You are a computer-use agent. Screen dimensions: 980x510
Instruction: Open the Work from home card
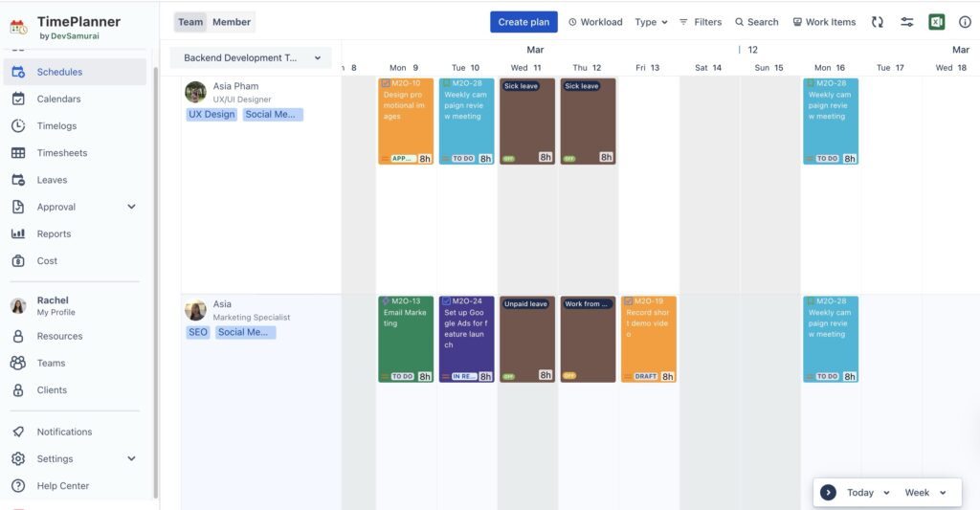[588, 340]
